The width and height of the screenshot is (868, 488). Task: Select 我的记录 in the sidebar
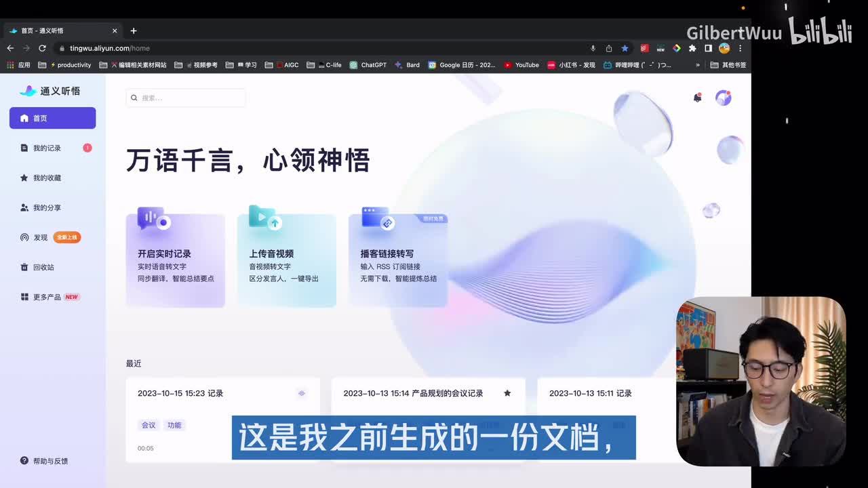(x=47, y=148)
